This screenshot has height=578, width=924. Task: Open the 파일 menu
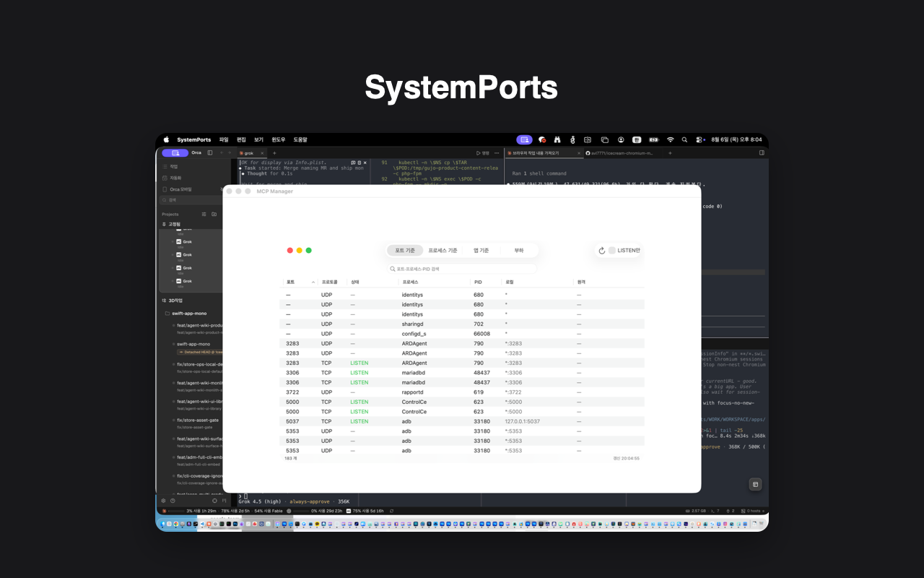(224, 139)
